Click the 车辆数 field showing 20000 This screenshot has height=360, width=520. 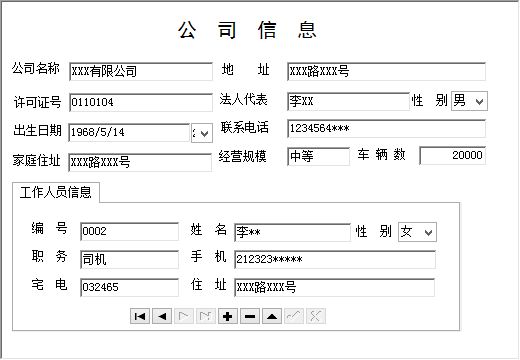point(453,155)
